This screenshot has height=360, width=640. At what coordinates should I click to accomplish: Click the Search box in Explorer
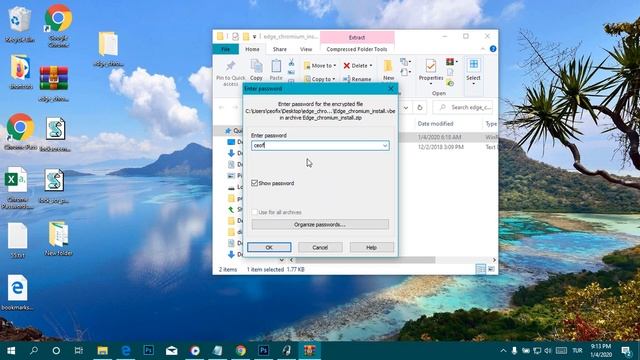pyautogui.click(x=463, y=107)
